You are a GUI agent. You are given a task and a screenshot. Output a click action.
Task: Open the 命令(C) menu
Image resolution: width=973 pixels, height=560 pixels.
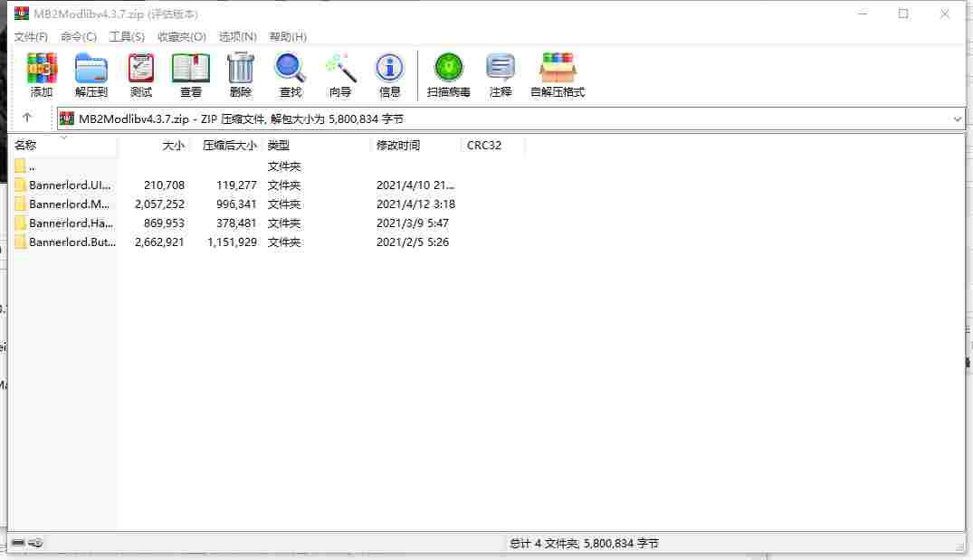pos(79,36)
